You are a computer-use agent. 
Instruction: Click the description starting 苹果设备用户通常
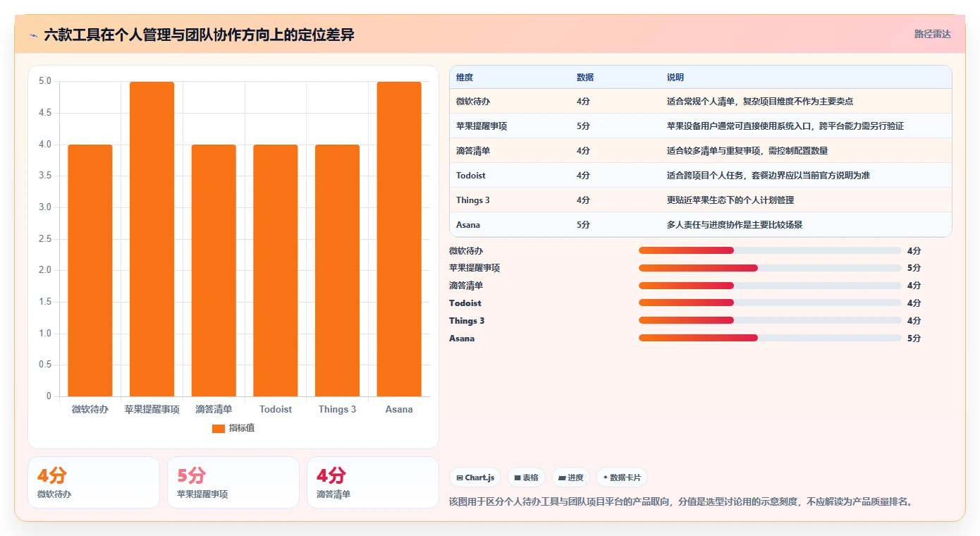(785, 126)
